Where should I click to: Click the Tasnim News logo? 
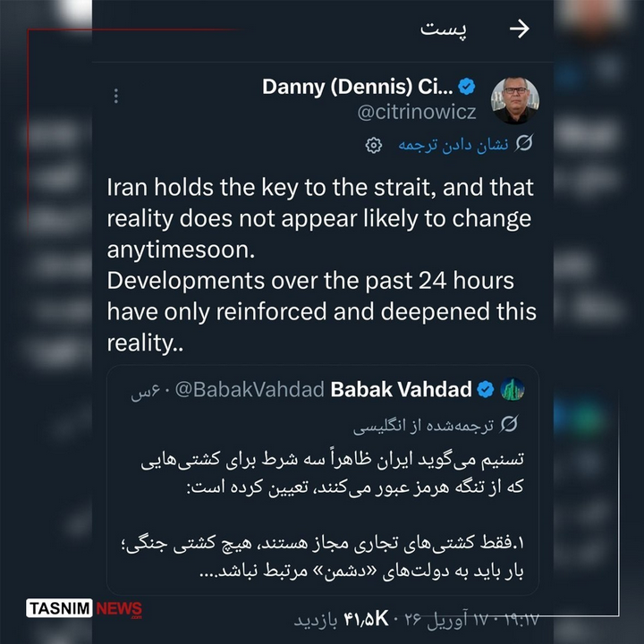point(84,609)
